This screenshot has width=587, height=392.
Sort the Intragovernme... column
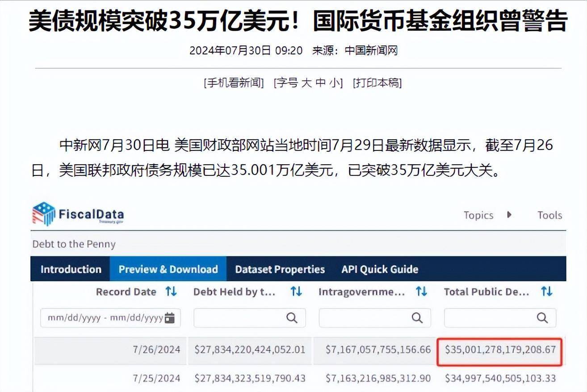pos(421,292)
